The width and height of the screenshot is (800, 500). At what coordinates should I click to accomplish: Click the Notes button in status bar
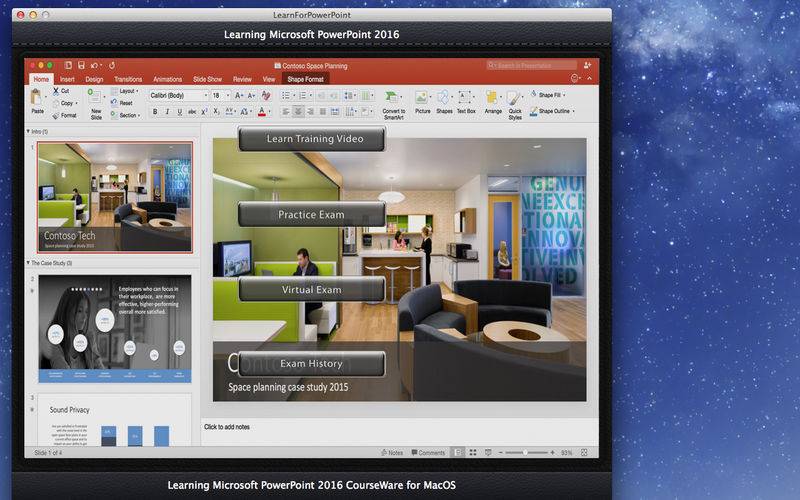(x=392, y=453)
